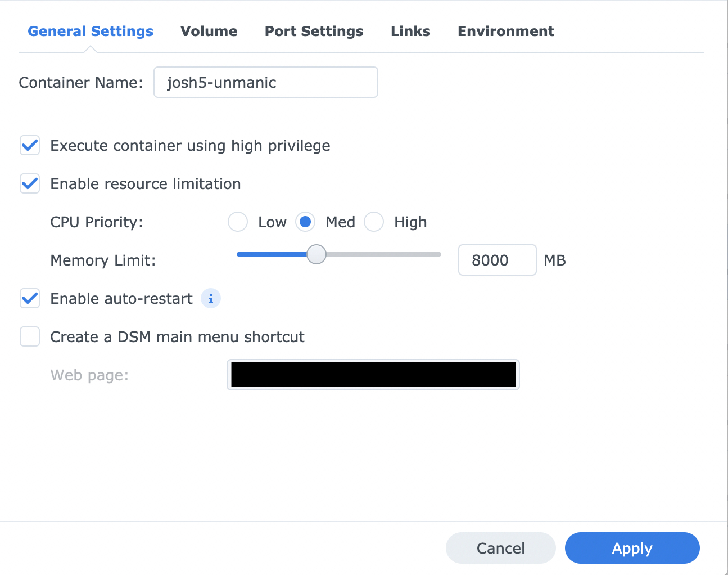728x575 pixels.
Task: Click the Memory Limit MB input field
Action: point(497,260)
